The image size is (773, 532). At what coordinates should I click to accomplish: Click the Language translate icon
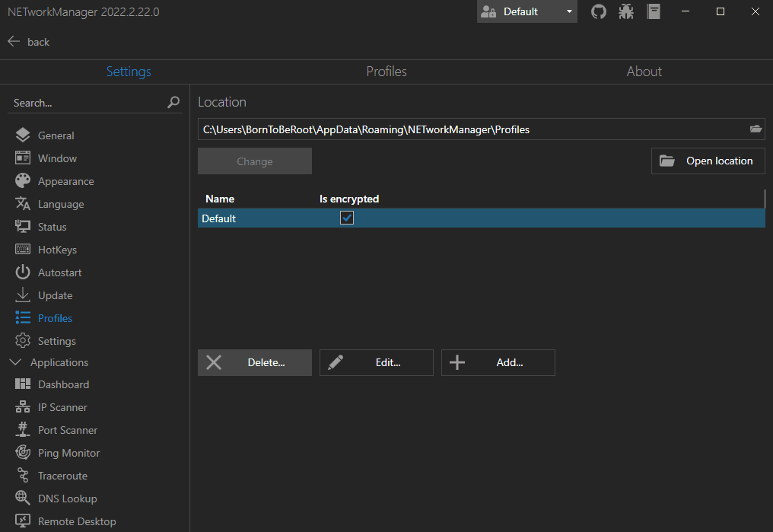pyautogui.click(x=23, y=204)
